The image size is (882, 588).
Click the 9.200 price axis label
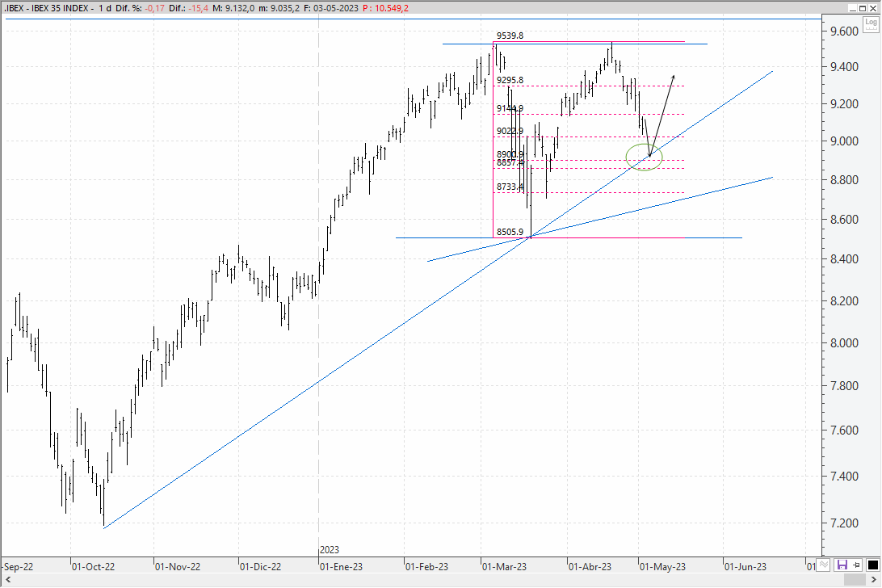click(x=844, y=104)
